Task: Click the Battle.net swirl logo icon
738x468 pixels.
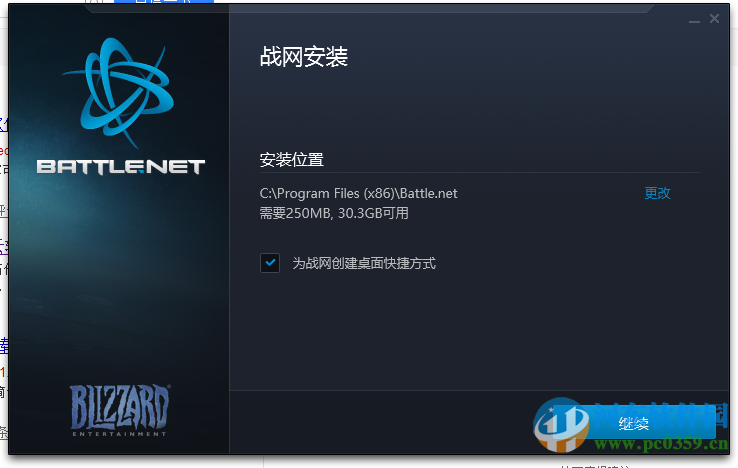Action: coord(119,93)
